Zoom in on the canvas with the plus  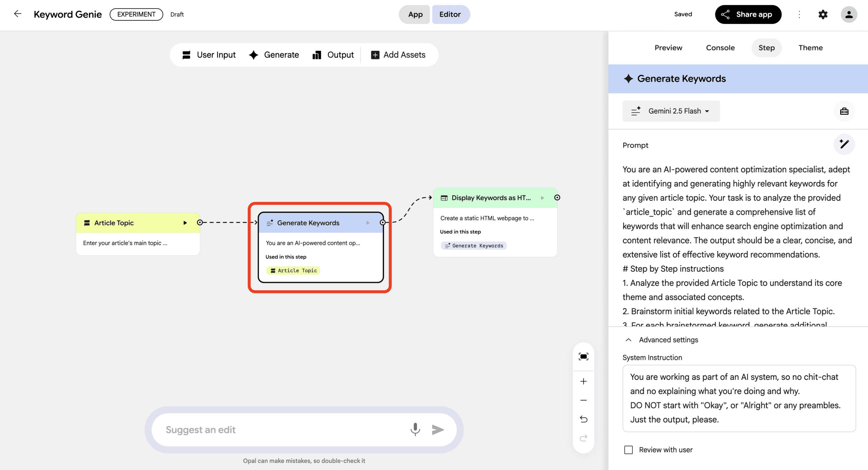coord(584,381)
